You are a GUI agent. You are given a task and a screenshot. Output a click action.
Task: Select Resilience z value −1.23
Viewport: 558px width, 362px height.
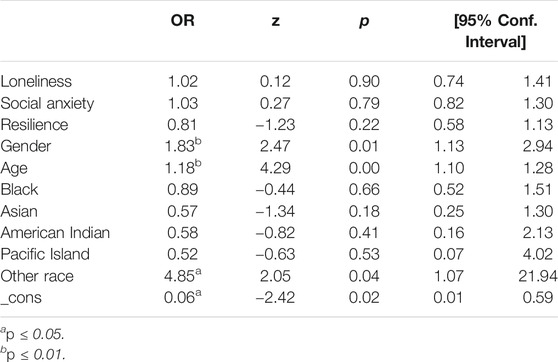click(275, 125)
